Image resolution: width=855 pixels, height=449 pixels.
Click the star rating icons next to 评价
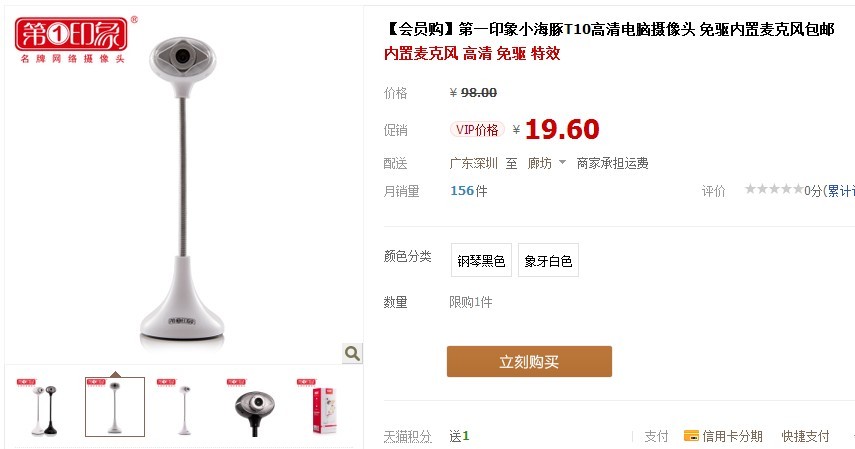tap(774, 189)
